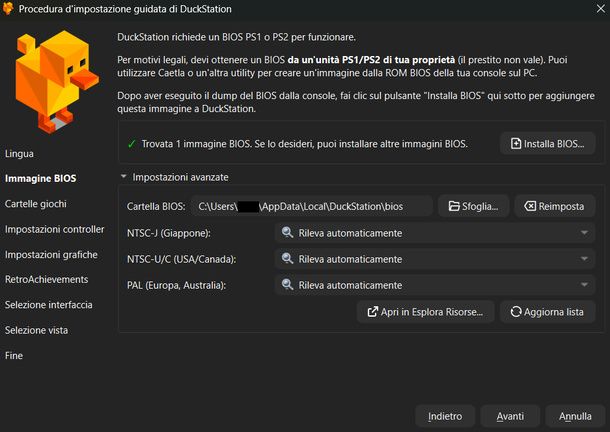Click the 'NTSC-J (Giappone):' label

coord(168,233)
